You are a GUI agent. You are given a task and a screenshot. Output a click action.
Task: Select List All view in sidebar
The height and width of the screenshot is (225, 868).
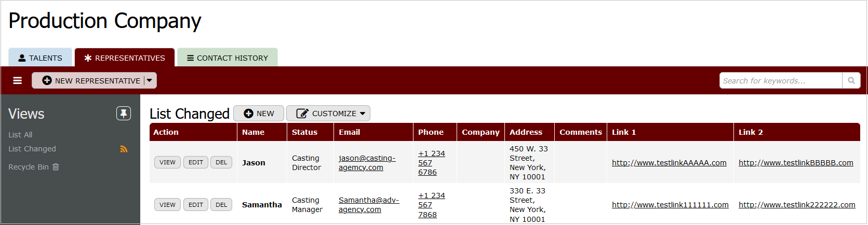tap(20, 135)
